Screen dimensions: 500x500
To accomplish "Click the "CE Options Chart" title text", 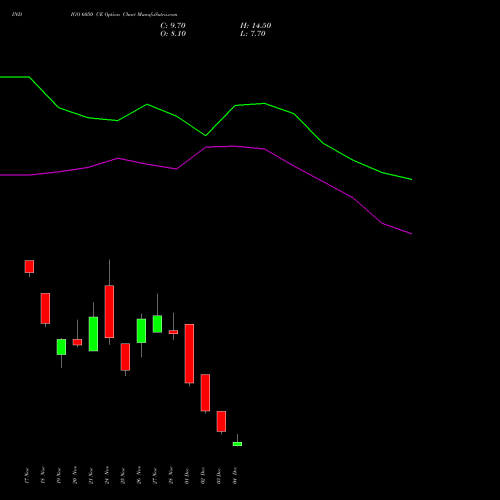I will coord(115,14).
